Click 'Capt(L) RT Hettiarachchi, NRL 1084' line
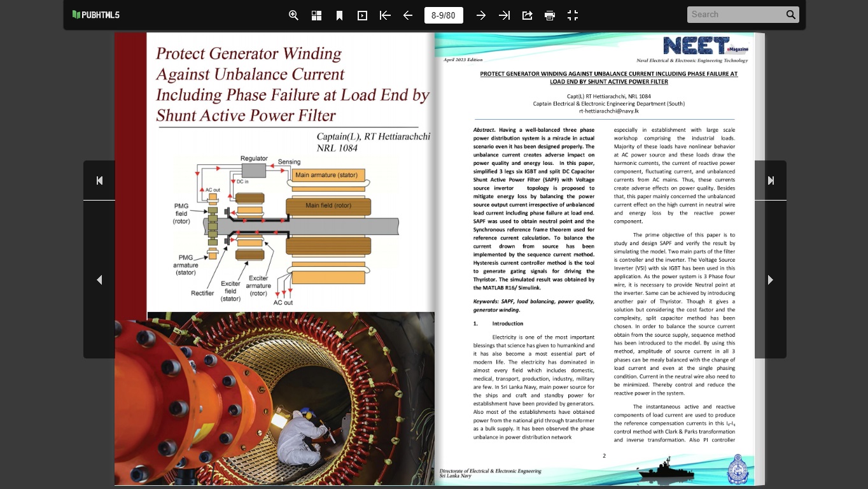 [x=608, y=96]
